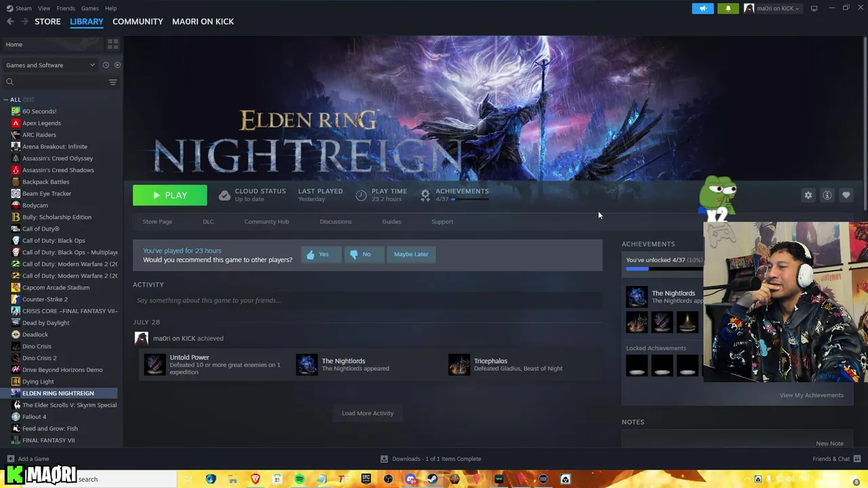Open Library Home button
Screen dimensions: 868x488
pyautogui.click(x=53, y=44)
